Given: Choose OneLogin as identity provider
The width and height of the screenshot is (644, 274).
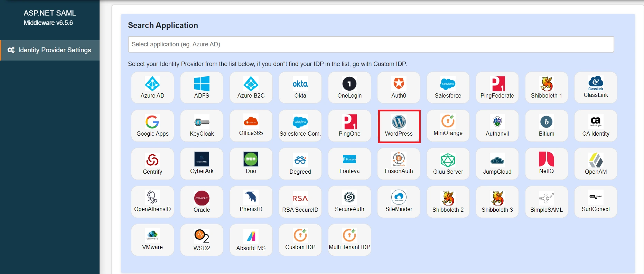Looking at the screenshot, I should coord(349,88).
